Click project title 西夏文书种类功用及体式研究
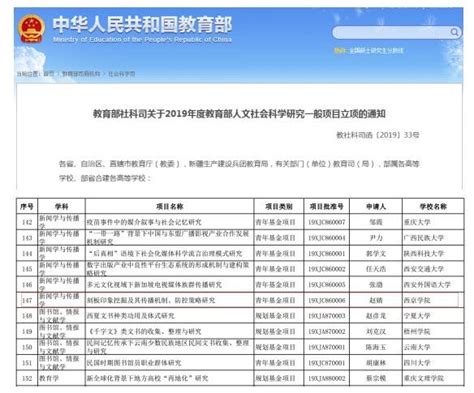This screenshot has width=474, height=393. [130, 316]
